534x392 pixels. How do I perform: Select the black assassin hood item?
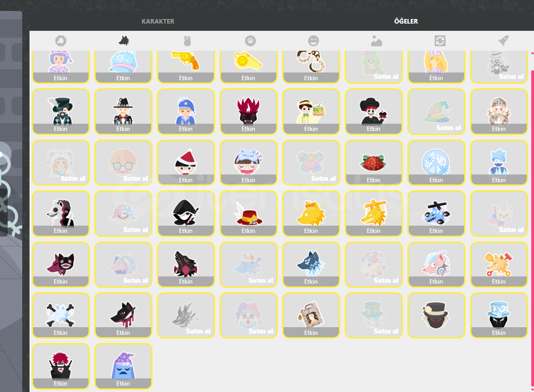(x=186, y=213)
